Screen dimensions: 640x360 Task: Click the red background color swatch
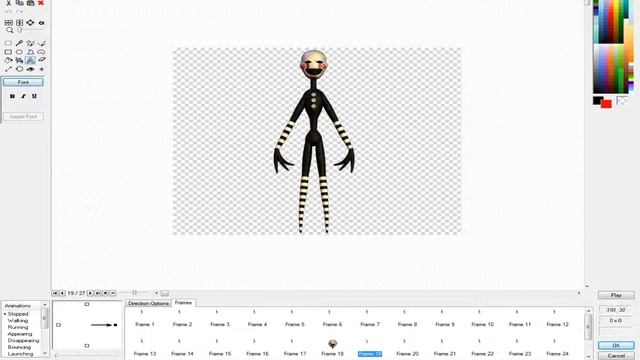(x=607, y=104)
